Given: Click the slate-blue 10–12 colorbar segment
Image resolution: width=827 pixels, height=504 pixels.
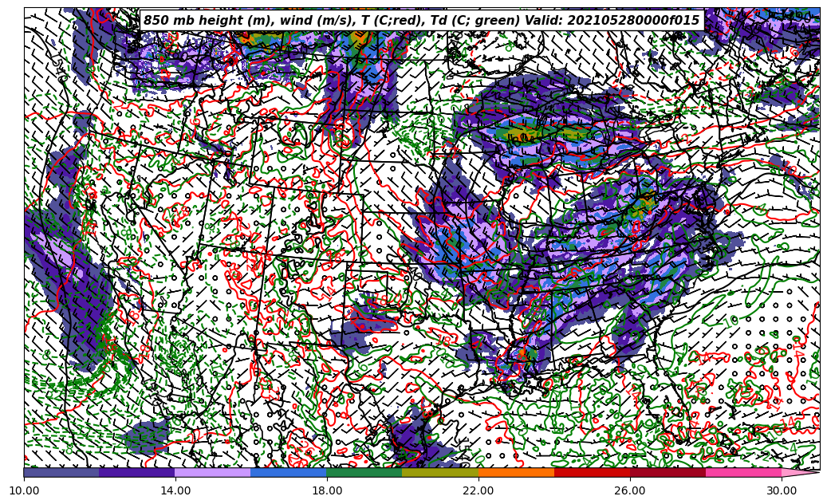Looking at the screenshot, I should (61, 472).
